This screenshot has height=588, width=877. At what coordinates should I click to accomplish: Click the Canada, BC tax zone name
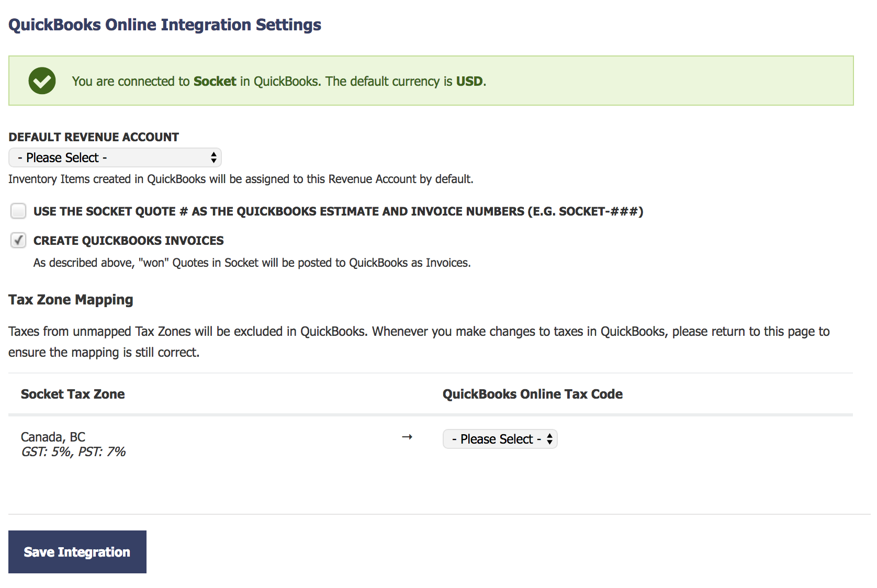click(x=53, y=437)
